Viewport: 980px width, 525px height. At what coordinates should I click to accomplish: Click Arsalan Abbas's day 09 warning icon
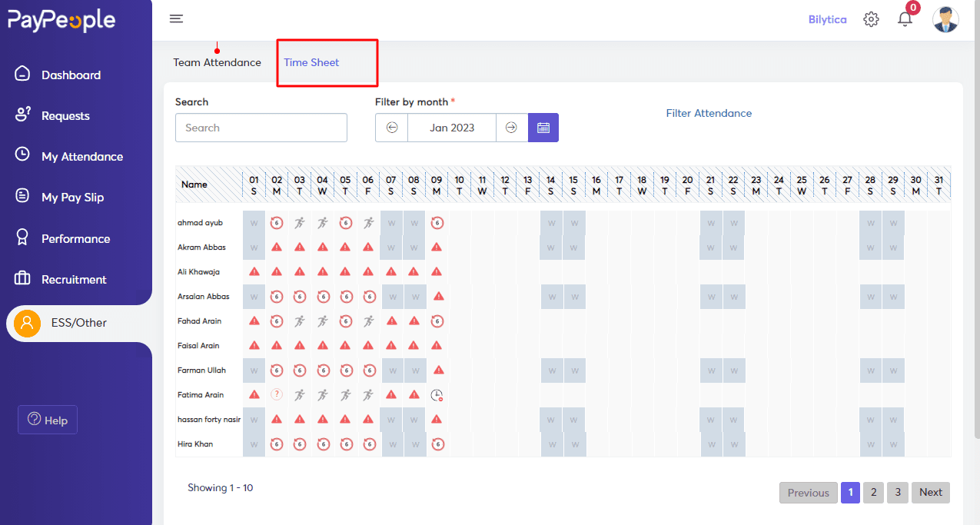[x=439, y=297]
